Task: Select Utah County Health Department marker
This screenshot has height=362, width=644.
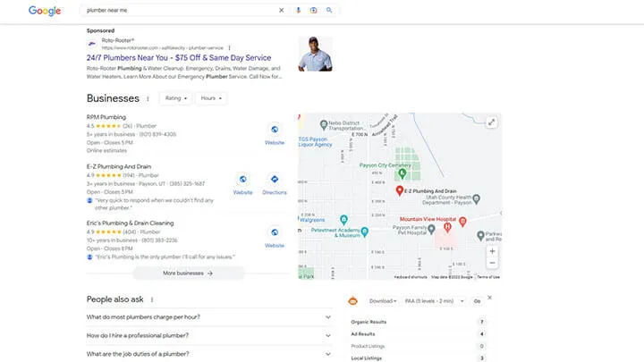Action: pyautogui.click(x=476, y=199)
